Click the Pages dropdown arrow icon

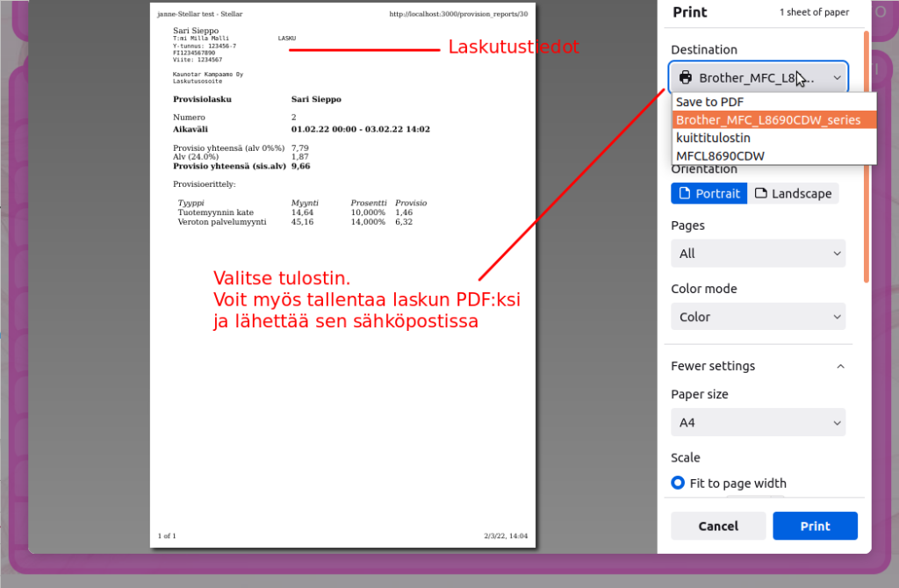click(835, 254)
